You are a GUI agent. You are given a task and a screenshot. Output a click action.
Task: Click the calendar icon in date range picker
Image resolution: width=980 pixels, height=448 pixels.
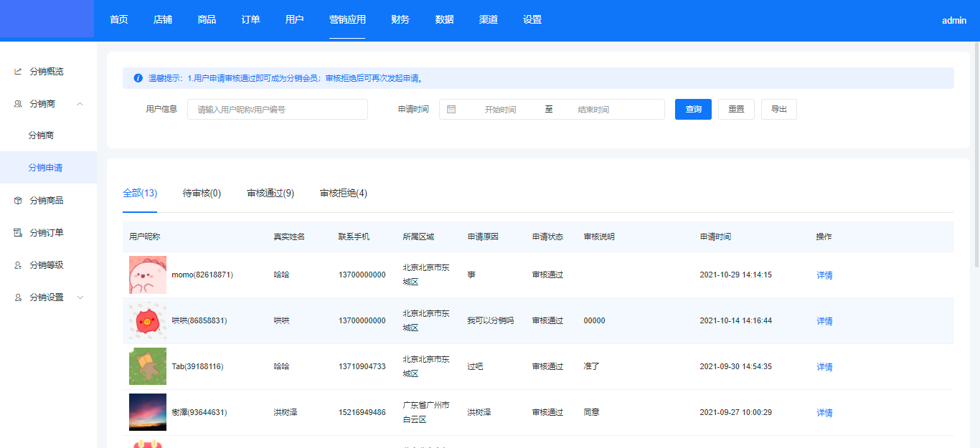[451, 110]
